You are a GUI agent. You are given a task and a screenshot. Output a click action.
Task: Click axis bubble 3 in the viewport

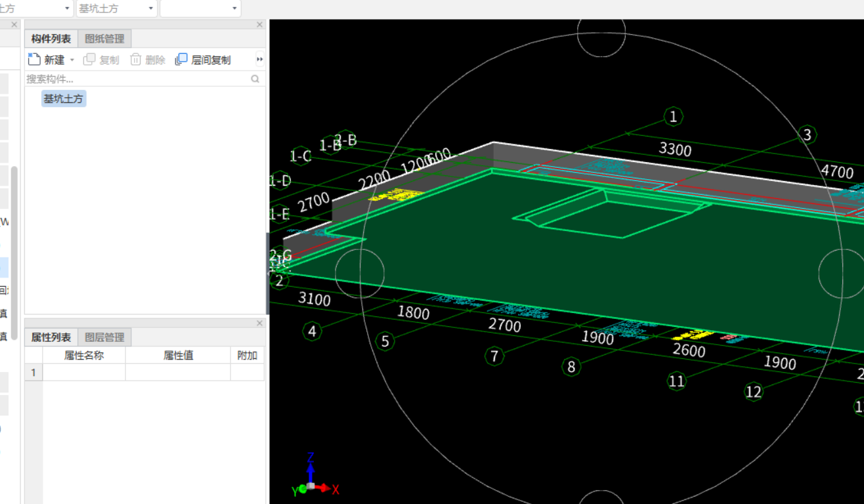(807, 135)
